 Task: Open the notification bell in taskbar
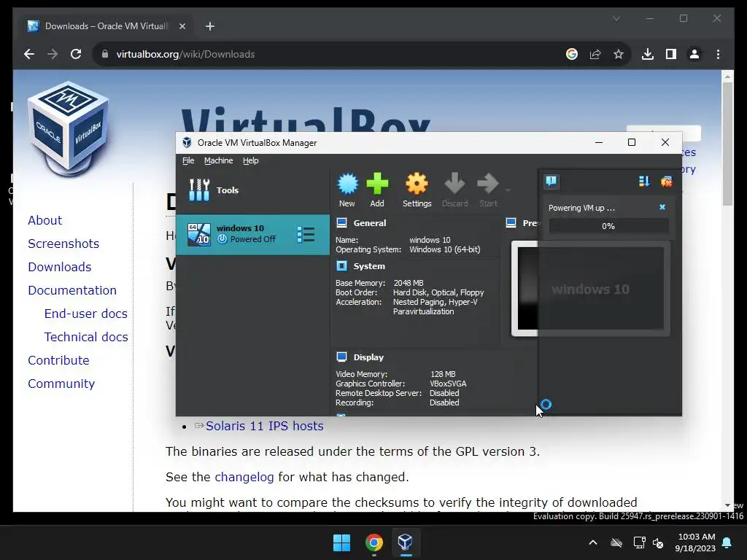727,542
